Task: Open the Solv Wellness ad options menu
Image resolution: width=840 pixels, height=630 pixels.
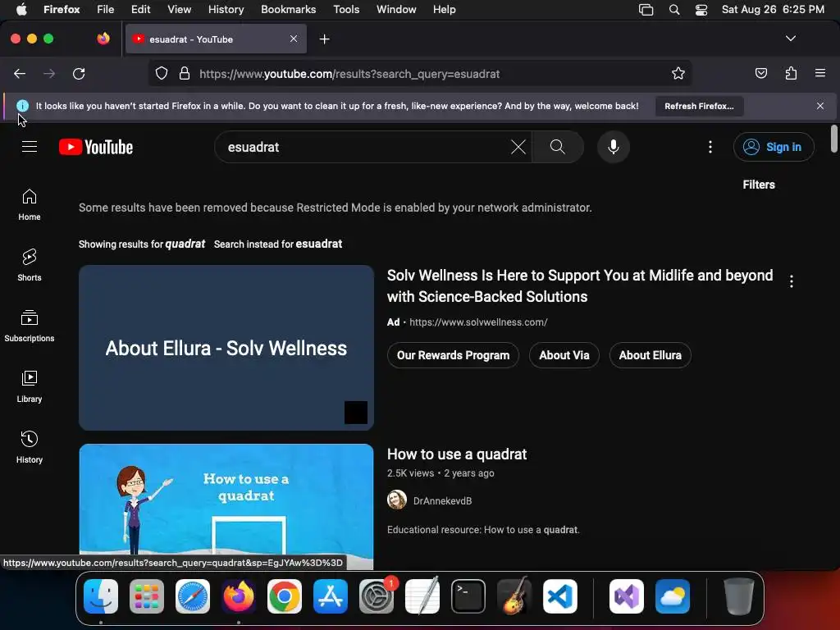Action: click(792, 281)
